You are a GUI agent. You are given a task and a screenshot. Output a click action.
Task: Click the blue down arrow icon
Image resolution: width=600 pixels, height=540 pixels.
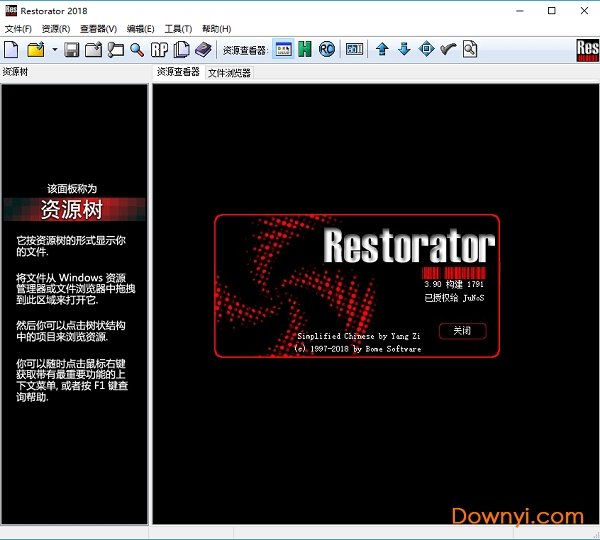(x=404, y=49)
